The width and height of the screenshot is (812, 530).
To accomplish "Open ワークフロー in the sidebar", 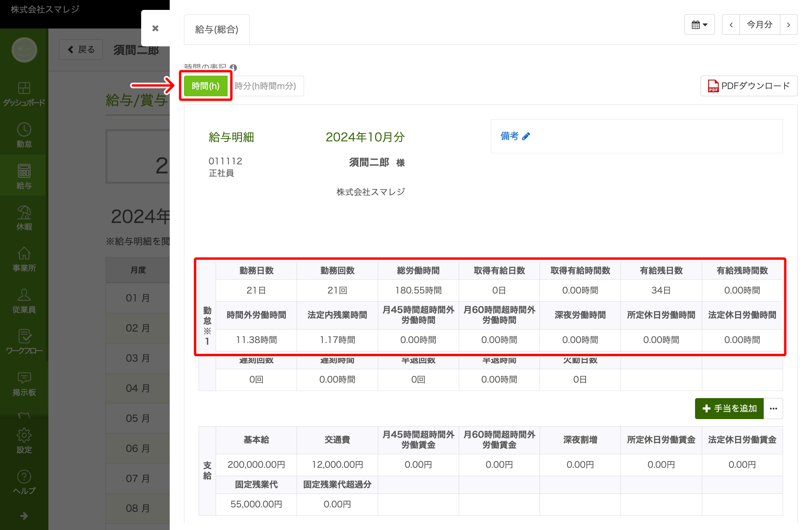I will (x=24, y=342).
